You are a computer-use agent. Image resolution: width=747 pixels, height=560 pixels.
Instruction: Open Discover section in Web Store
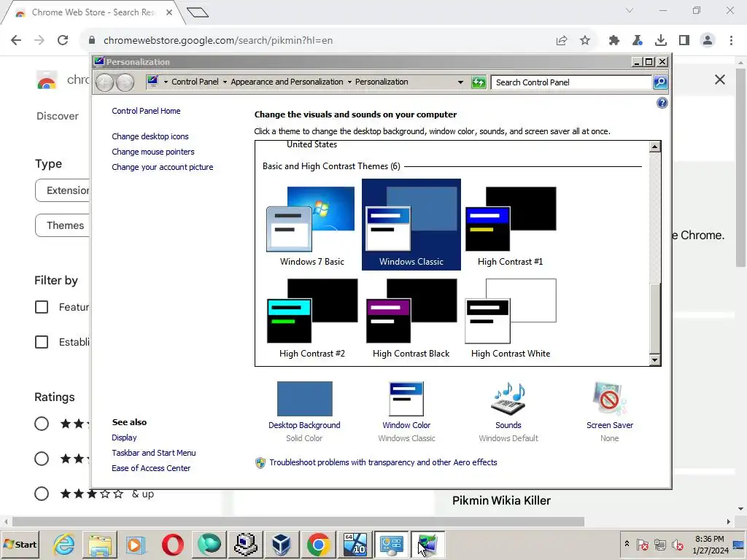57,116
